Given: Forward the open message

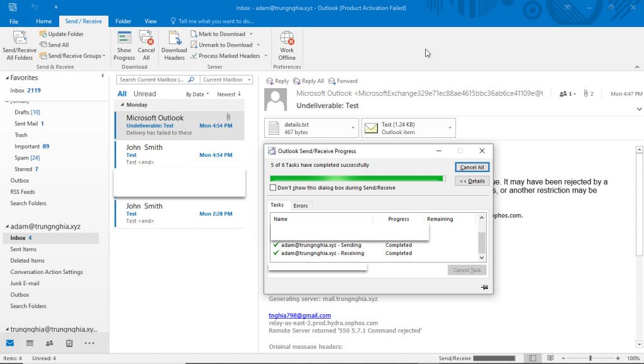Looking at the screenshot, I should (x=343, y=81).
